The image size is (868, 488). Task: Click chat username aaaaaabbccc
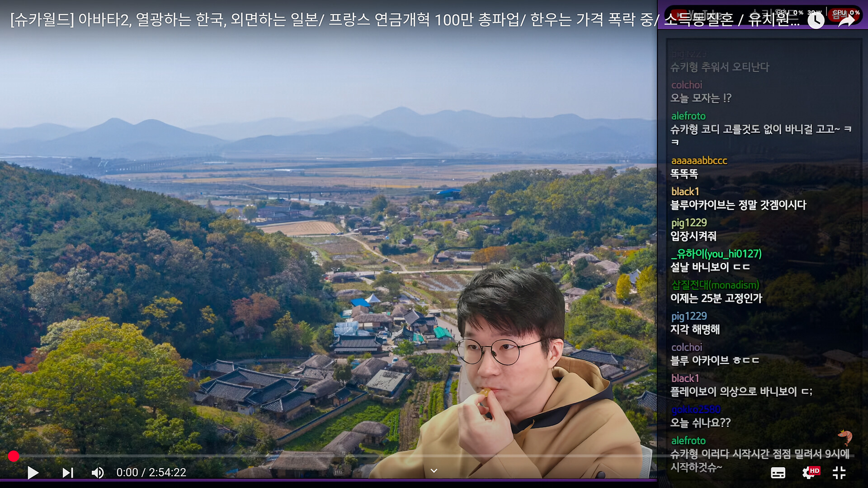click(x=699, y=160)
